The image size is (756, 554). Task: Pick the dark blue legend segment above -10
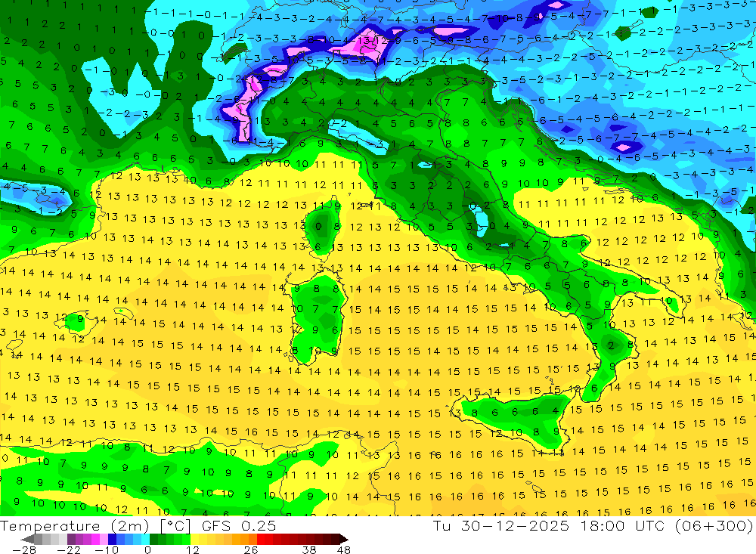[x=112, y=540]
